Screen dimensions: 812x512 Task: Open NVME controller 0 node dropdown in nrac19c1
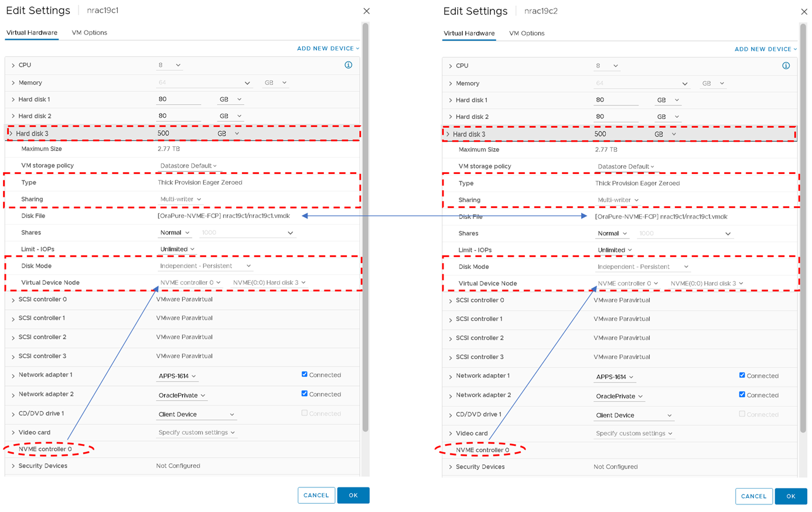(190, 282)
